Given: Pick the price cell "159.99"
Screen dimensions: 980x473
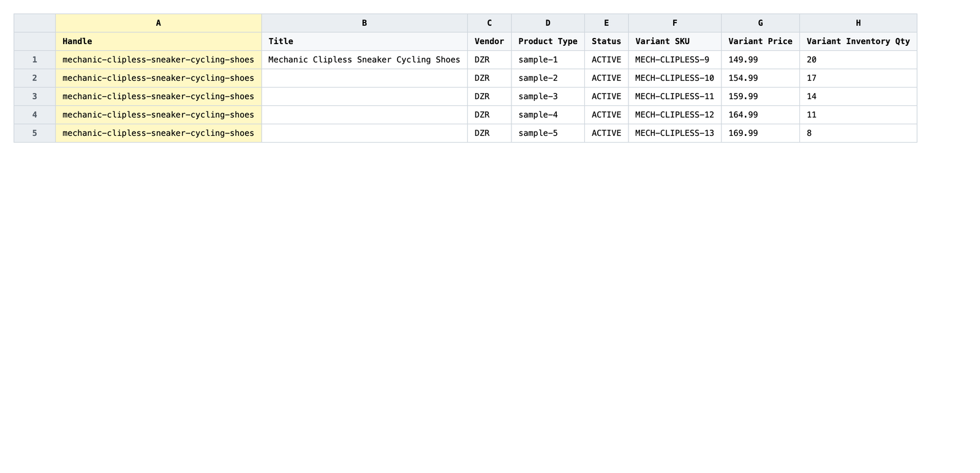Looking at the screenshot, I should pos(761,97).
